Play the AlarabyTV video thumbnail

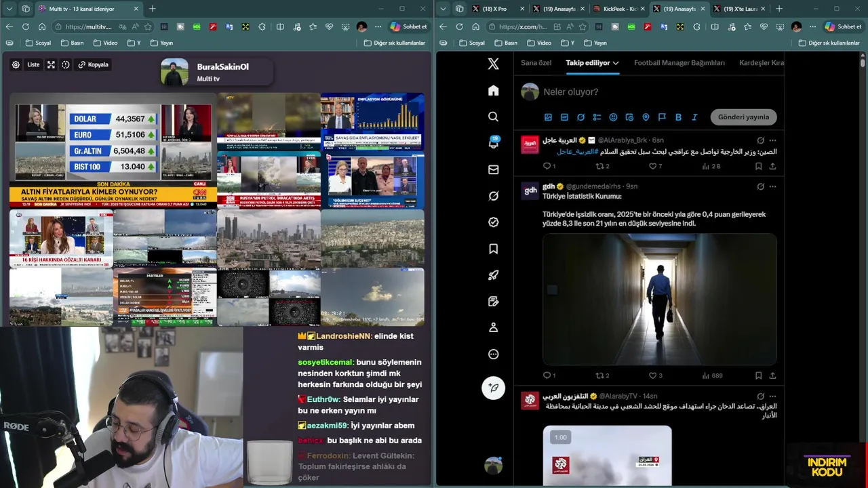[607, 455]
